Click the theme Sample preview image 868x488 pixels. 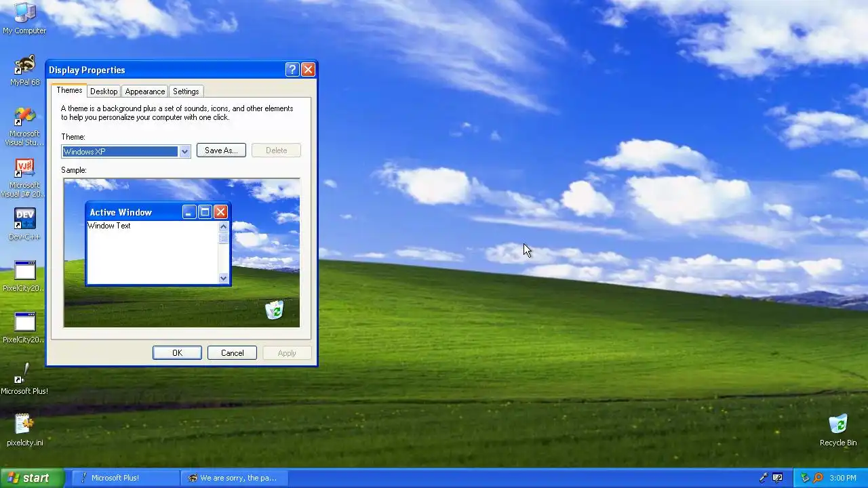click(x=182, y=253)
